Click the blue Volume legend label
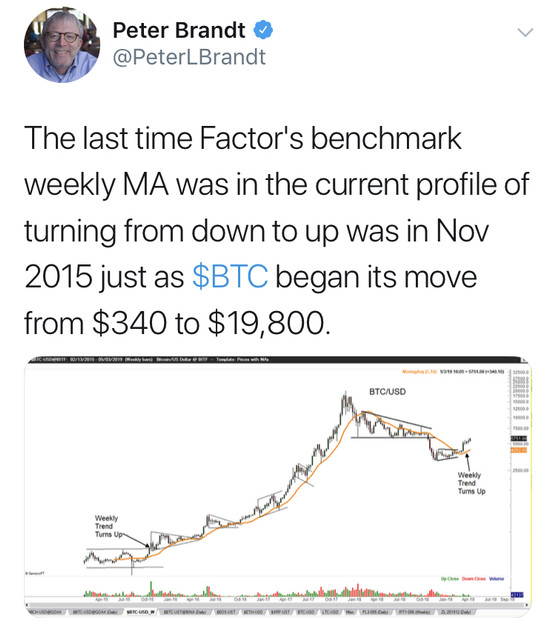Image resolution: width=556 pixels, height=640 pixels. click(x=496, y=579)
